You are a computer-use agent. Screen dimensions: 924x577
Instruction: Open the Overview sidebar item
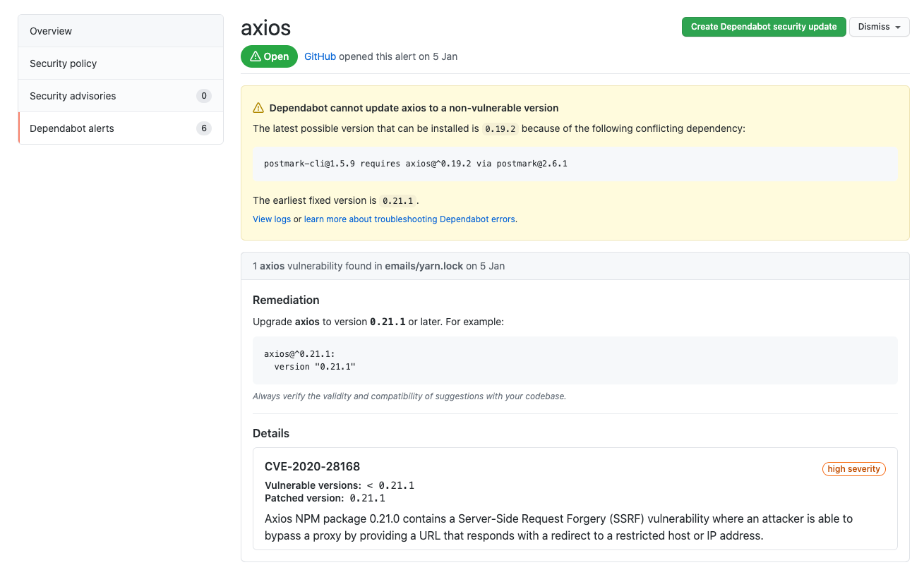(121, 31)
